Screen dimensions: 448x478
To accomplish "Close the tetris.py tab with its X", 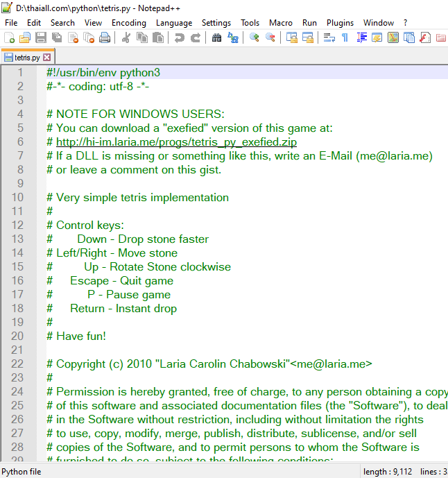I will pyautogui.click(x=47, y=58).
